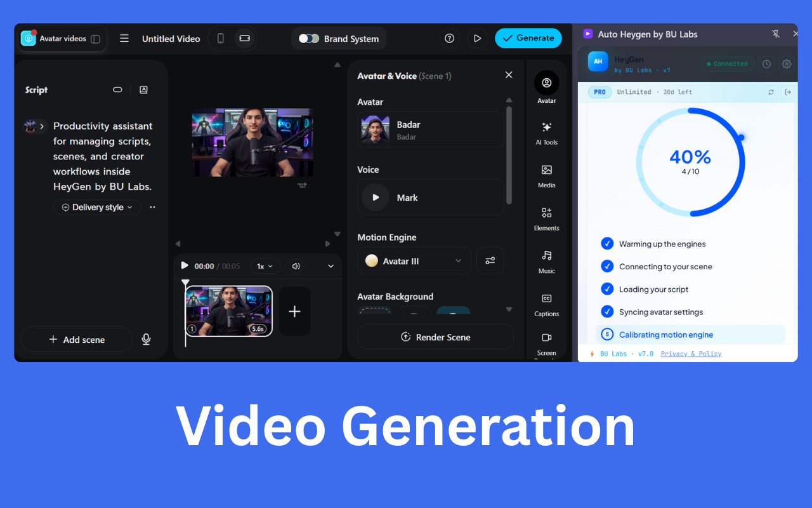The width and height of the screenshot is (812, 508).
Task: Open the Avatar tab in right sidebar
Action: pos(546,88)
